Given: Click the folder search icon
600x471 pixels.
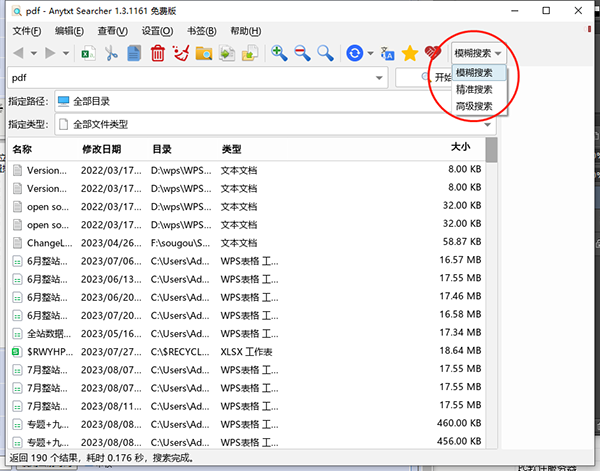Looking at the screenshot, I should pos(204,53).
